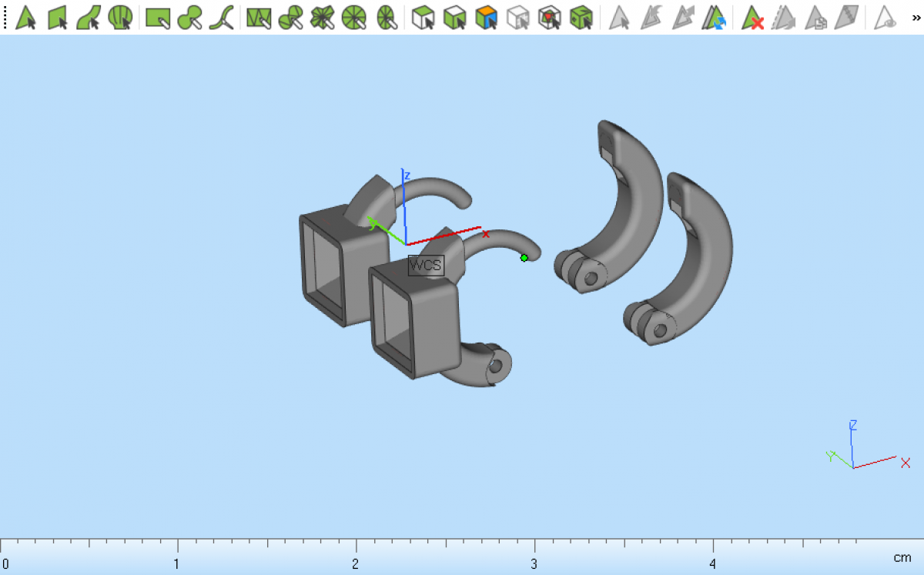Toggle marked triangle visibility eye icon

885,17
